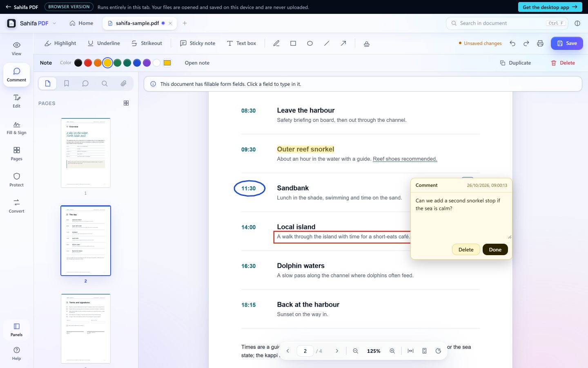
Task: Open the attachments sidebar panel
Action: click(x=123, y=83)
